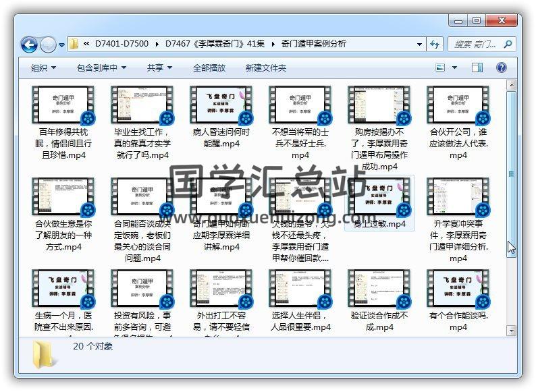The image size is (536, 392).
Task: Select video 合伙做生意 thumbnail
Action: [x=63, y=196]
